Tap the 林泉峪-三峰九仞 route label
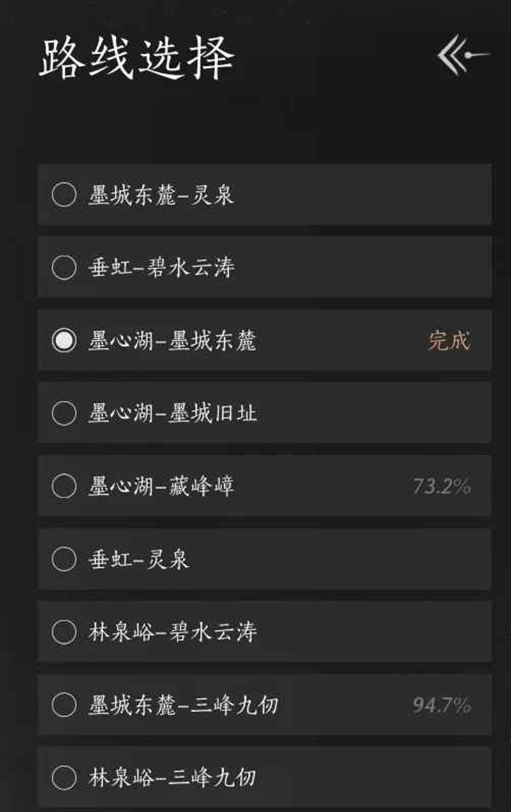511x812 pixels. click(172, 778)
